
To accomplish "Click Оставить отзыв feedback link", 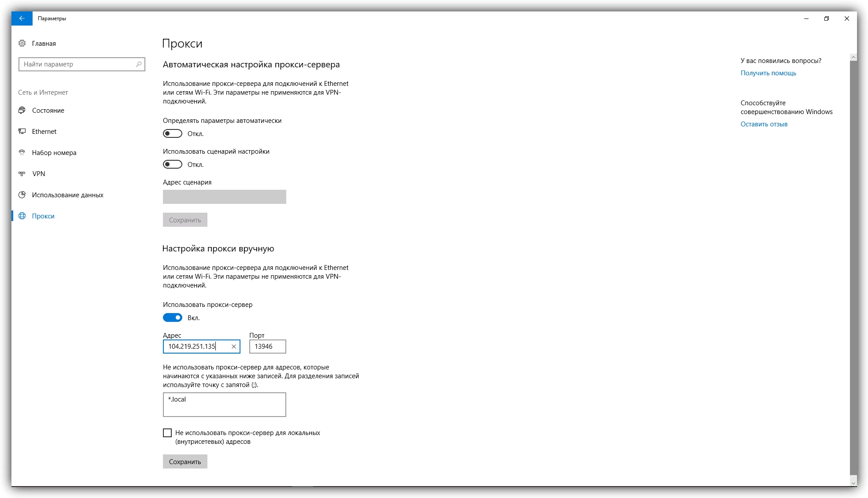I will point(764,123).
